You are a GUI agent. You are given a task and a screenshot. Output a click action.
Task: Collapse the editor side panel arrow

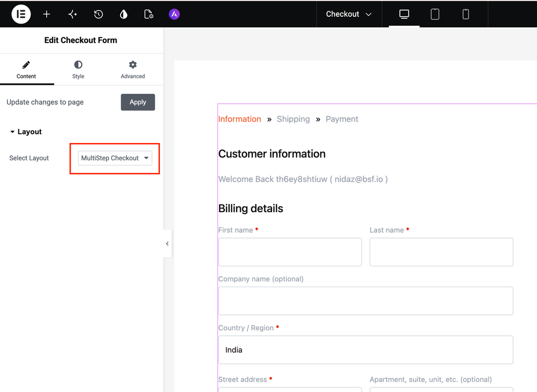tap(167, 244)
